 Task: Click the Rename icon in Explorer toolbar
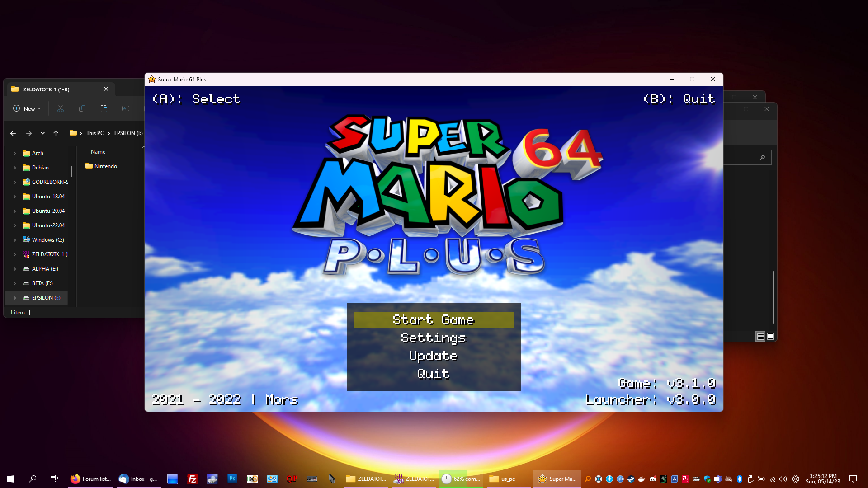(126, 108)
